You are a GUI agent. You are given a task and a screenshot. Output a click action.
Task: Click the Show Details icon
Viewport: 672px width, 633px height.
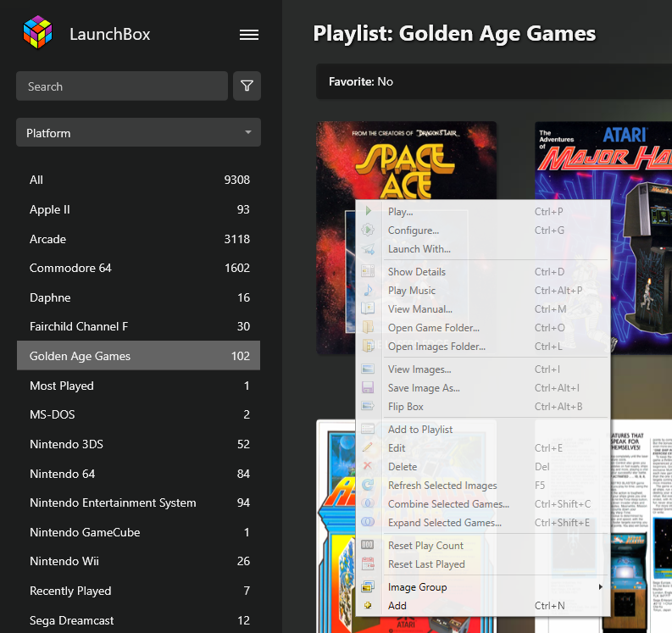pos(368,271)
